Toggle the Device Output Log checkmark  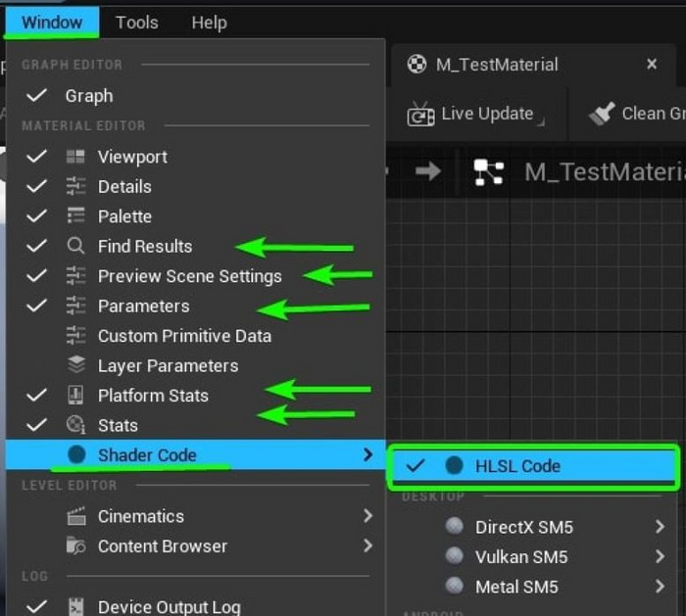coord(37,607)
